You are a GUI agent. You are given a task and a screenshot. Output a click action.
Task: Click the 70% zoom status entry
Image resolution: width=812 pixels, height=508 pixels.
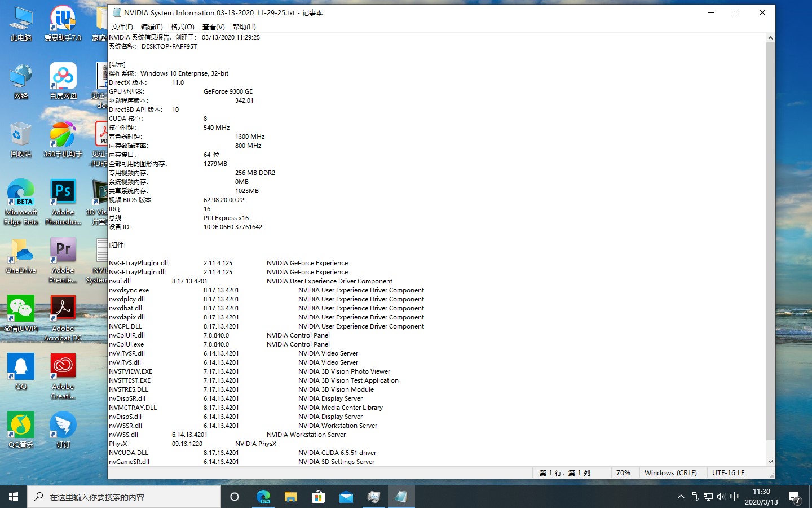click(623, 472)
